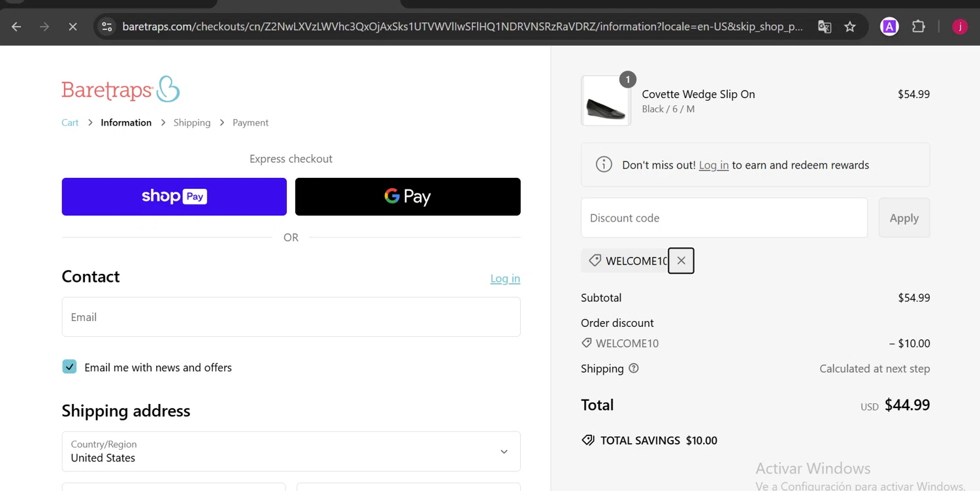Image resolution: width=980 pixels, height=491 pixels.
Task: Select the Payment breadcrumb step
Action: point(250,123)
